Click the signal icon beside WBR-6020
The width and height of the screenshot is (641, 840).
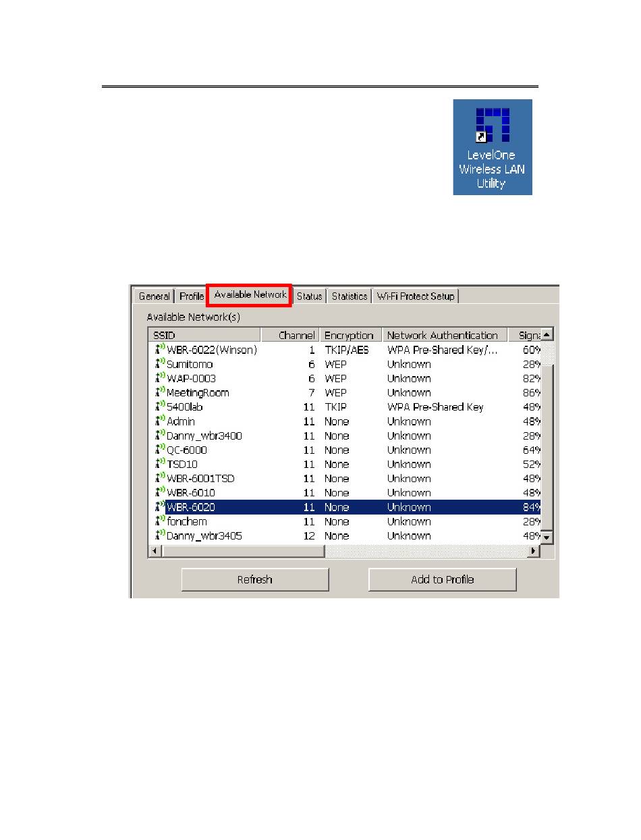(x=160, y=506)
